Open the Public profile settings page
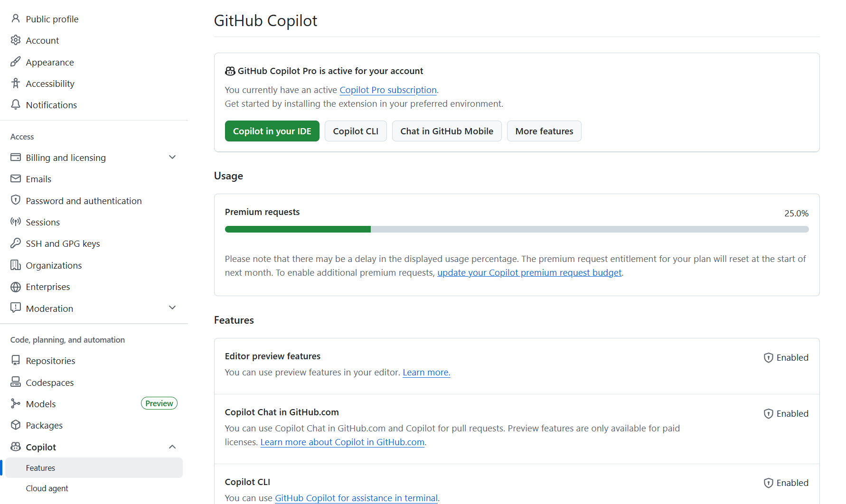Image resolution: width=846 pixels, height=504 pixels. tap(94, 19)
